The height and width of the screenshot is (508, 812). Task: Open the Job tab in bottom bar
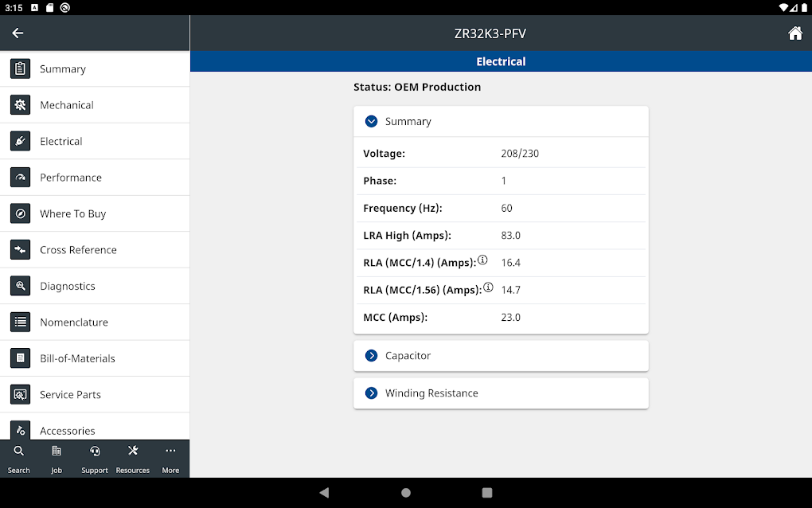[x=57, y=459]
